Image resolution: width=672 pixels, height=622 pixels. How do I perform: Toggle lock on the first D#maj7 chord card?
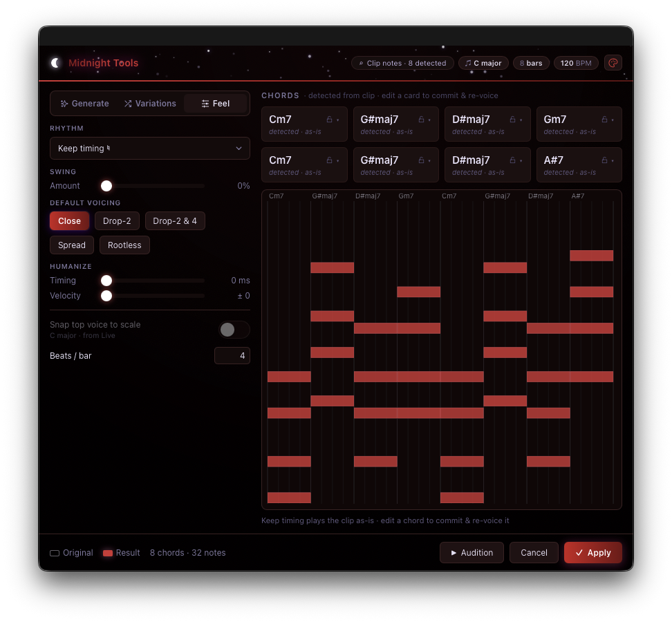(512, 120)
